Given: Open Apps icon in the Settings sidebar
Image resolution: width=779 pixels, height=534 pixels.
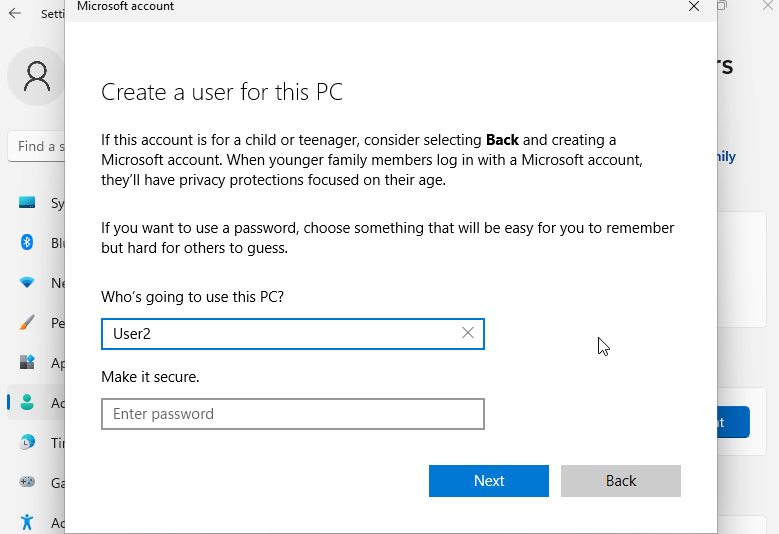Looking at the screenshot, I should 27,362.
